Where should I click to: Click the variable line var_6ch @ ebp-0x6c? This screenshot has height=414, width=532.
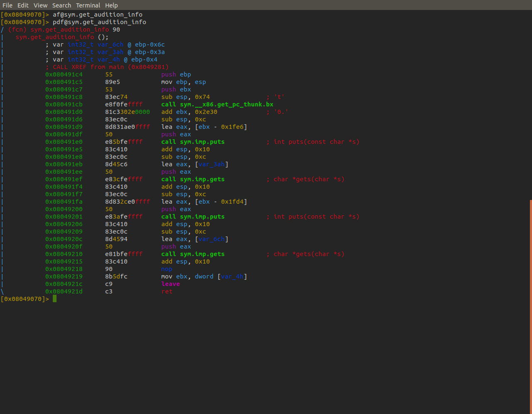pyautogui.click(x=105, y=44)
